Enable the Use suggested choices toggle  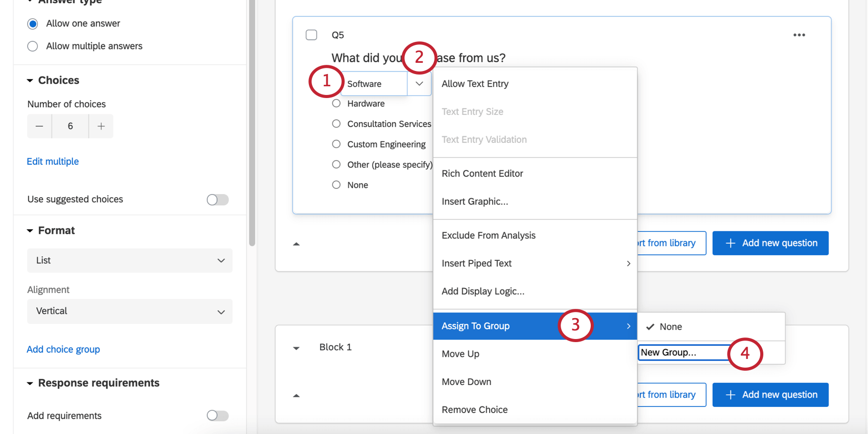(x=218, y=200)
